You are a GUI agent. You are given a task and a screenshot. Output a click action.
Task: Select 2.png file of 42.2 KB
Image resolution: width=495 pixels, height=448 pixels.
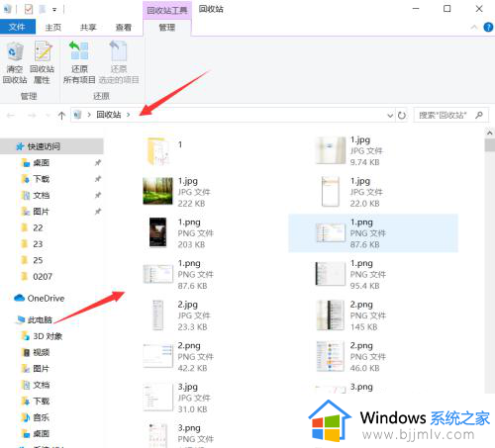178,356
